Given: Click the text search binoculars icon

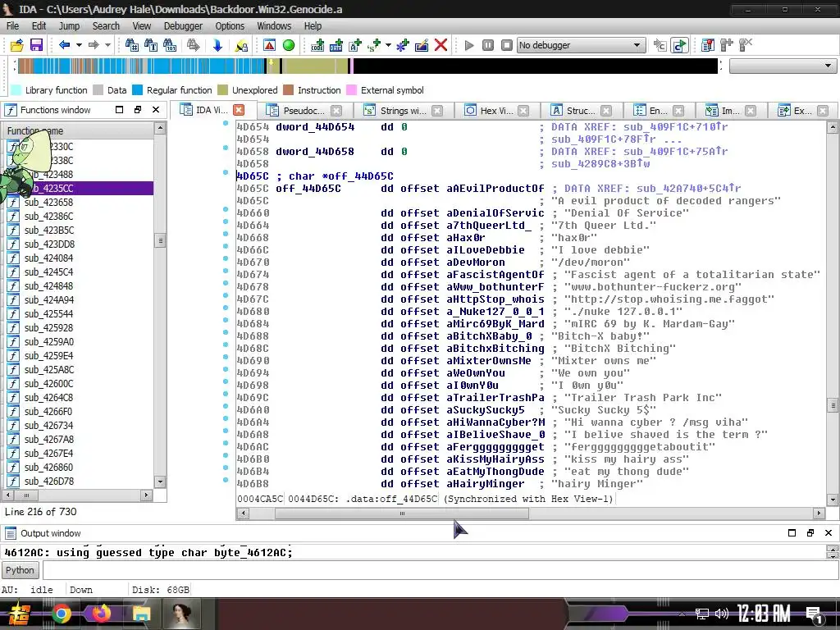Looking at the screenshot, I should coord(151,46).
